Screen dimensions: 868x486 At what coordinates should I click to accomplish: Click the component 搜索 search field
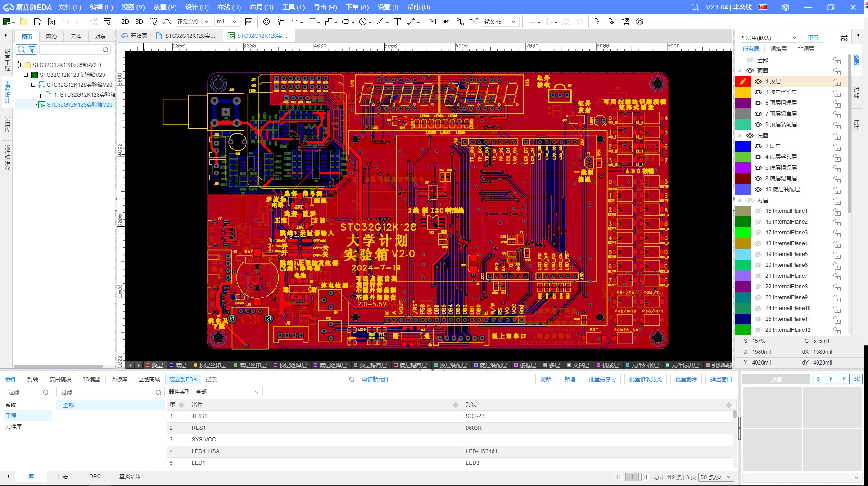pos(279,379)
